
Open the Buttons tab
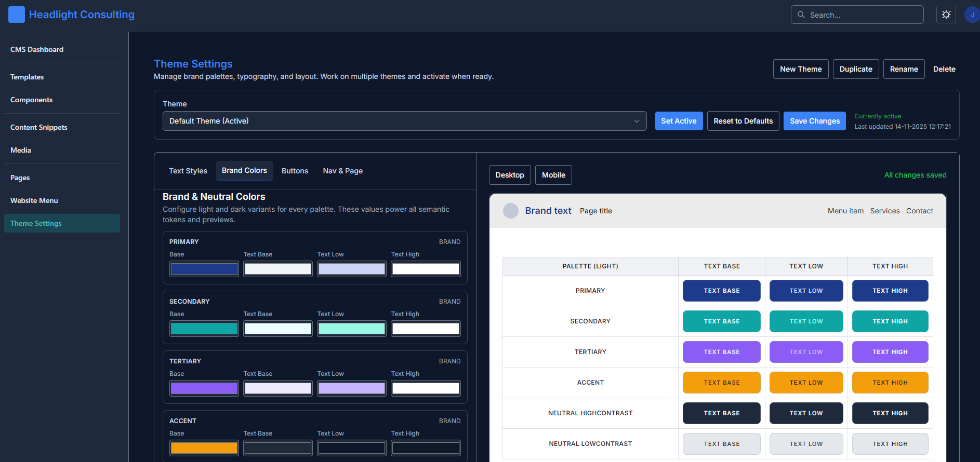pos(295,171)
